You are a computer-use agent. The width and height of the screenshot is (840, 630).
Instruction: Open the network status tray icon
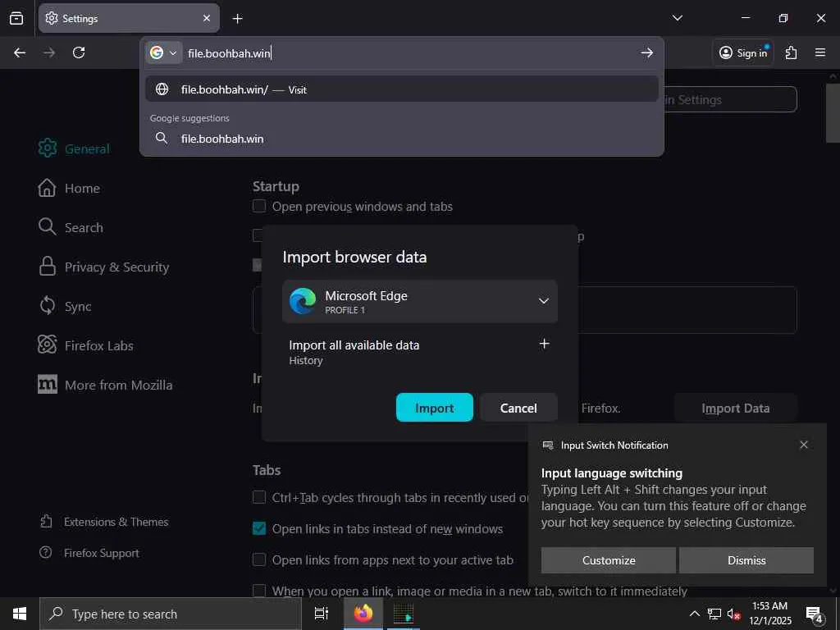coord(714,614)
